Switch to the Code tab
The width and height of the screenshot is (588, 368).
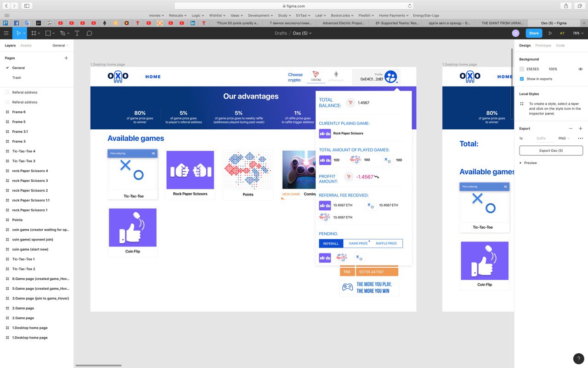click(x=560, y=46)
